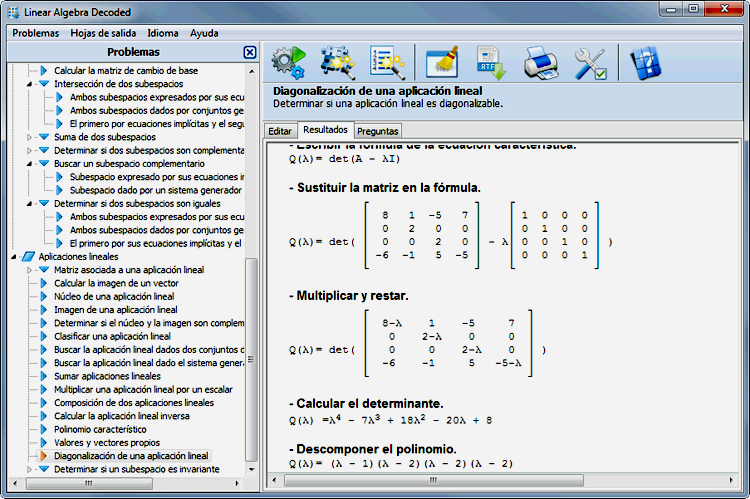Select Subespacio expresado por sus ecuaciones

pos(157,177)
